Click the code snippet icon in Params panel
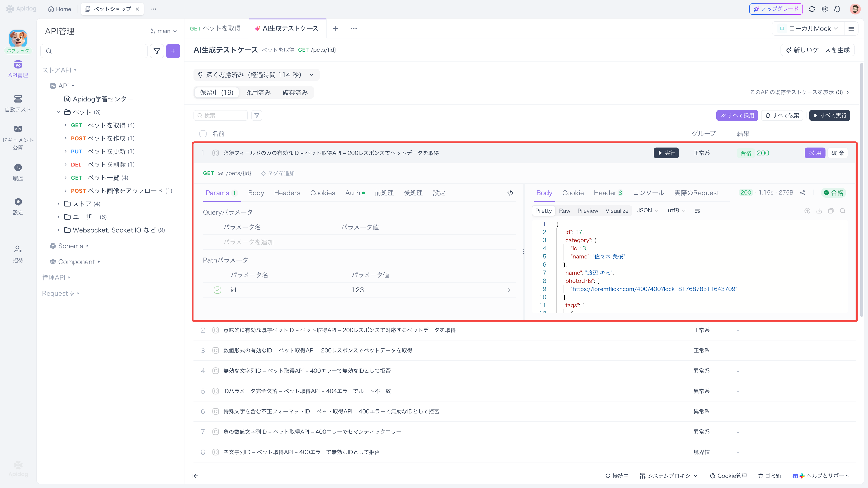 [x=510, y=193]
